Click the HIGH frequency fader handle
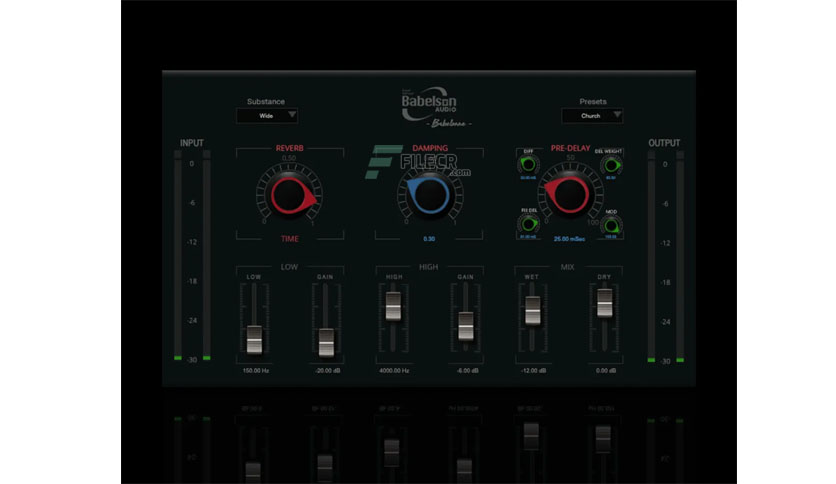Screen dimensions: 836x484 click(393, 306)
